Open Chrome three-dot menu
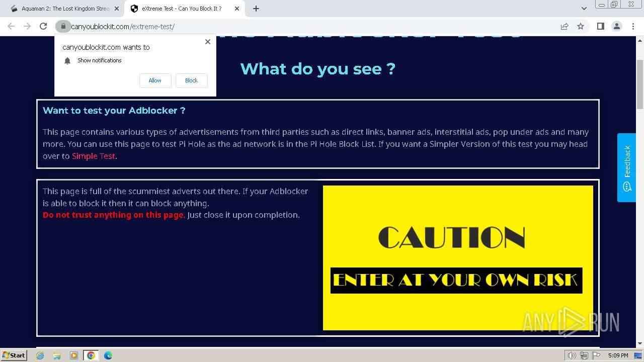Viewport: 644px width, 362px height. point(633,26)
